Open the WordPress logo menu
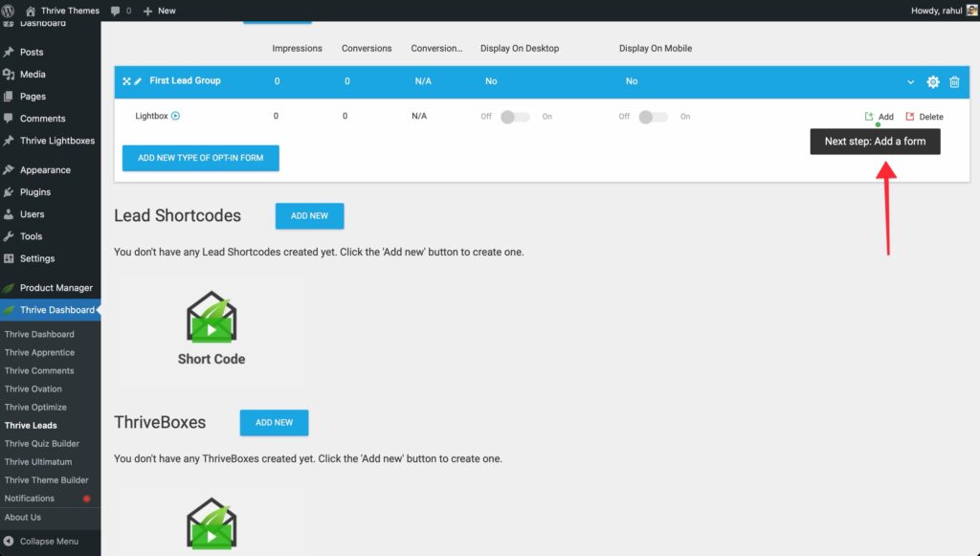Image resolution: width=980 pixels, height=556 pixels. tap(9, 11)
